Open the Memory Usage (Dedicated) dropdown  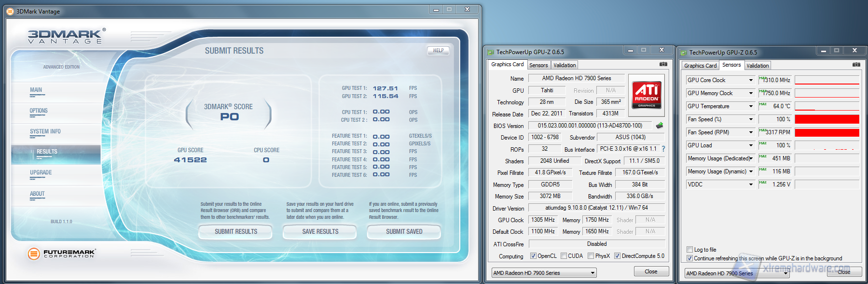(x=751, y=158)
